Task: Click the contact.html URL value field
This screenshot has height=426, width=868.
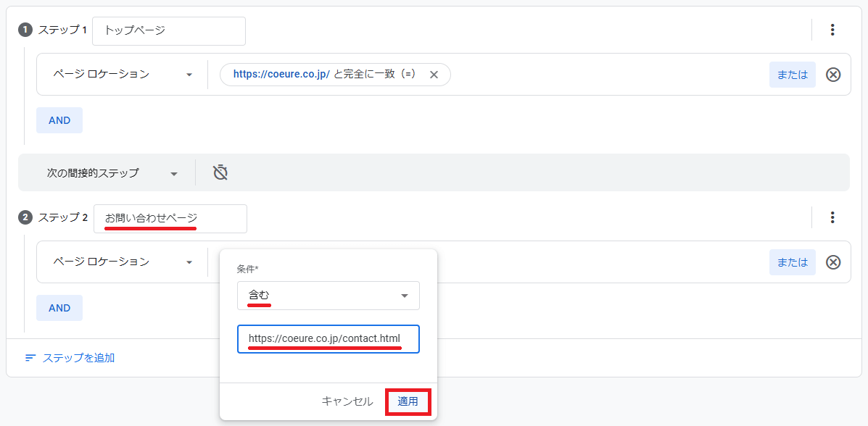Action: 328,338
